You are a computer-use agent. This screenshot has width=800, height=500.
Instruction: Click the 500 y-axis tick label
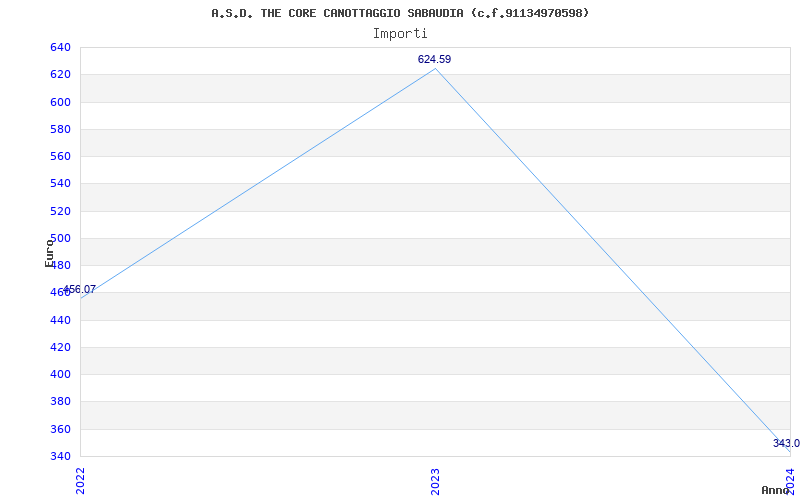point(60,238)
